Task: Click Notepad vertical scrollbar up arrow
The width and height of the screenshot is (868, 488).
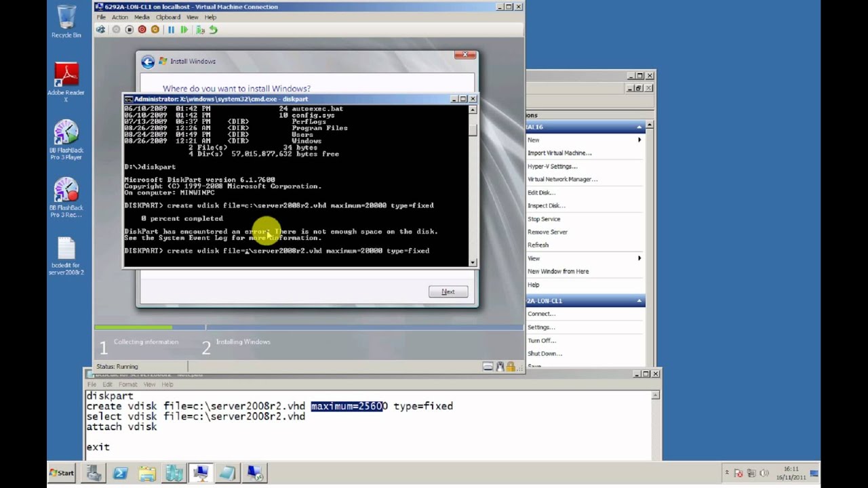Action: click(656, 394)
